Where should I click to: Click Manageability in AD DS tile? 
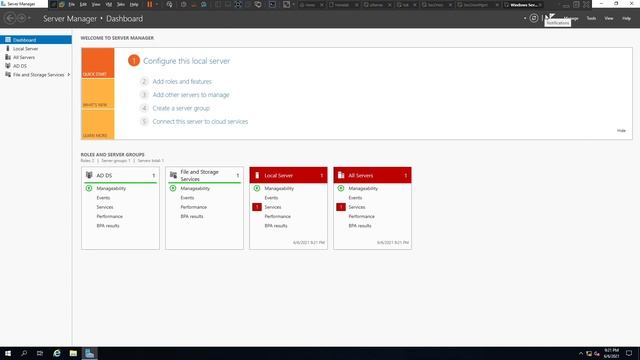click(x=111, y=189)
